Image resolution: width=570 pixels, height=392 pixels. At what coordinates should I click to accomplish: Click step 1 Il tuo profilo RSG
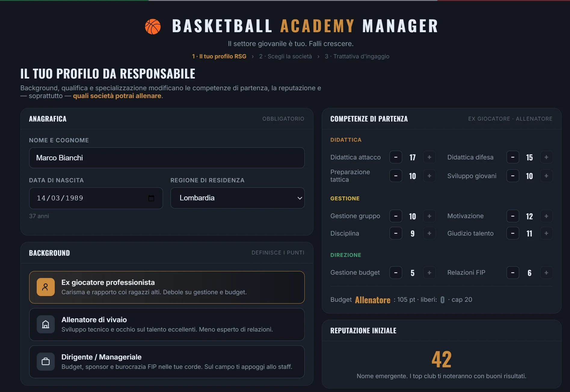(219, 56)
